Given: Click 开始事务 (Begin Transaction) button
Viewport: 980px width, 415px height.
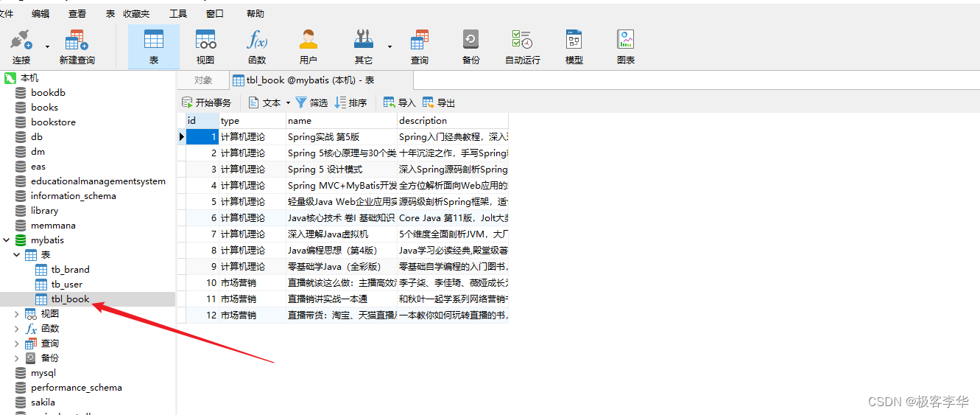Looking at the screenshot, I should (207, 102).
